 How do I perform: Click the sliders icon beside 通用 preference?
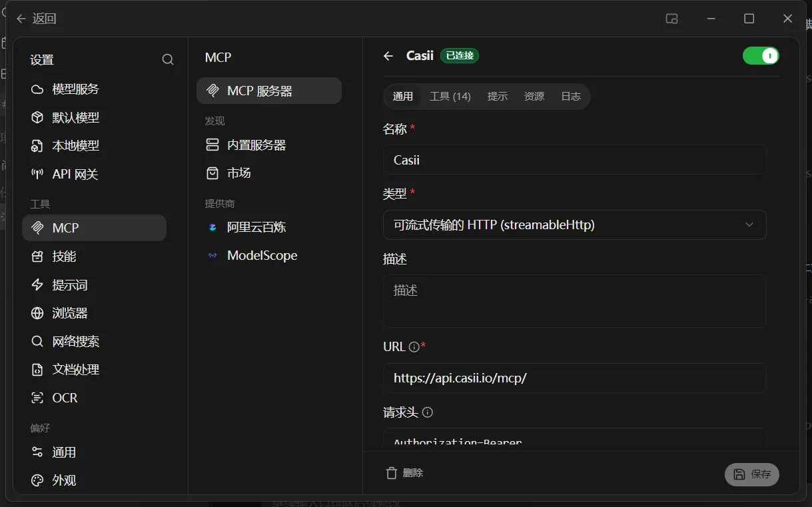tap(37, 452)
